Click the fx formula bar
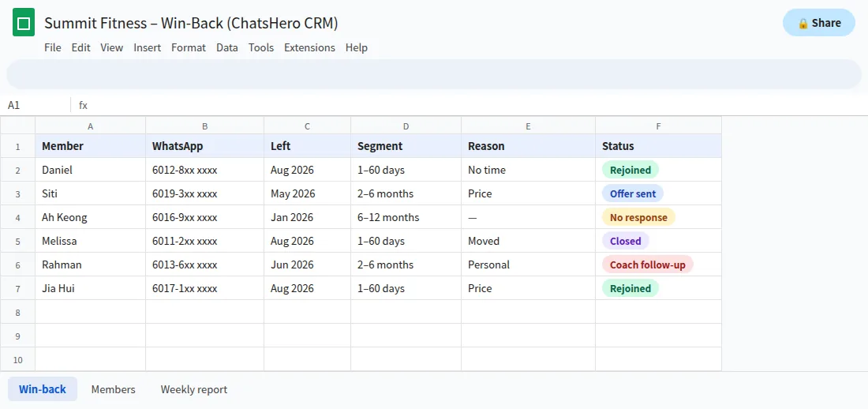Viewport: 868px width, 409px height. point(470,105)
